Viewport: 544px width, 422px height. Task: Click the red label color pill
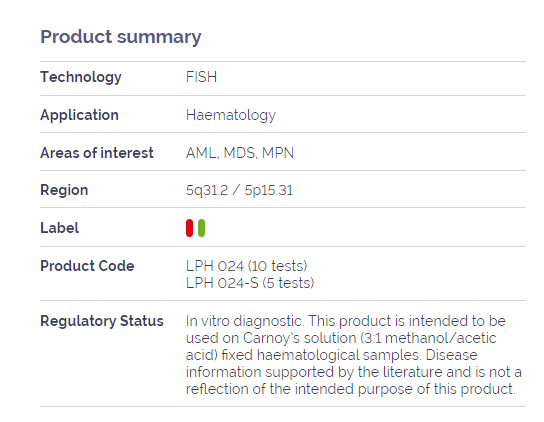pos(189,228)
